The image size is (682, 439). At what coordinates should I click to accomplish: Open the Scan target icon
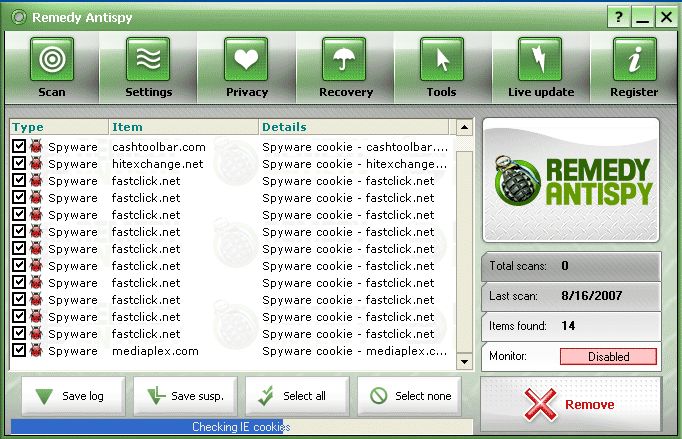52,59
